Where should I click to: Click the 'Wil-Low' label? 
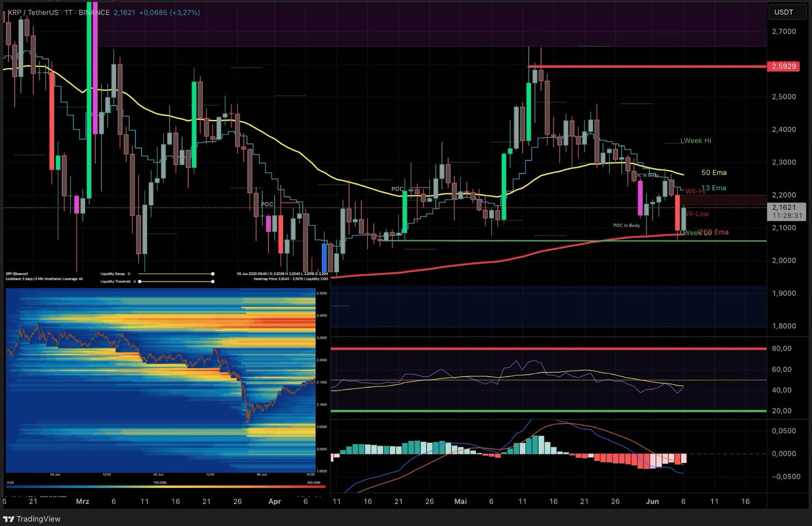(x=696, y=214)
